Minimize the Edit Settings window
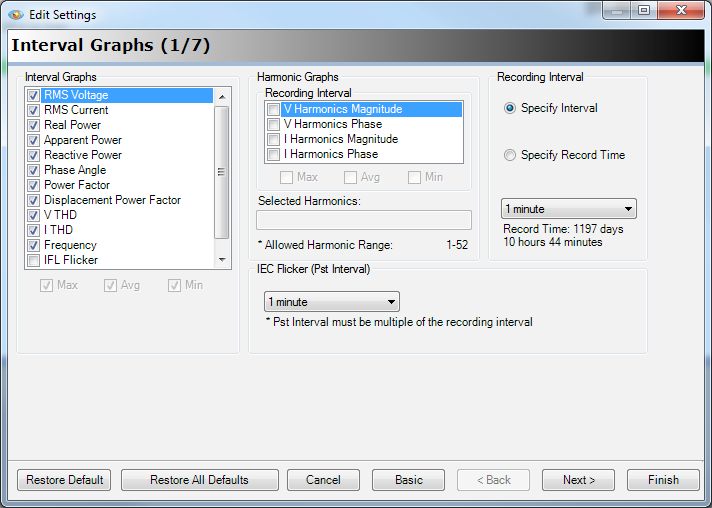712x508 pixels. [x=617, y=10]
